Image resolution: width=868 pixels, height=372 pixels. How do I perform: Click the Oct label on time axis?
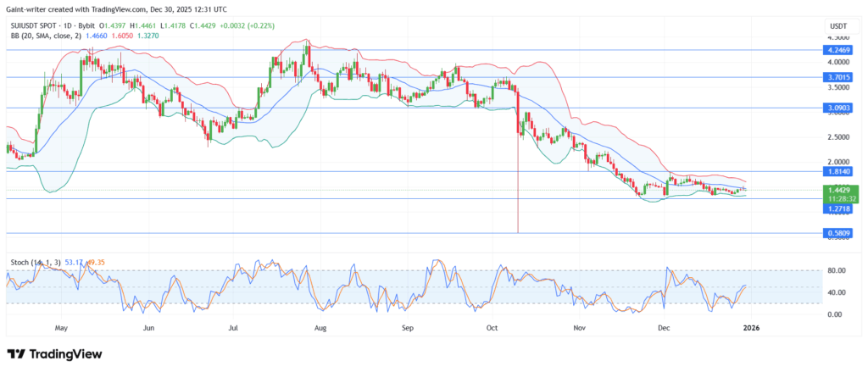[x=491, y=328]
